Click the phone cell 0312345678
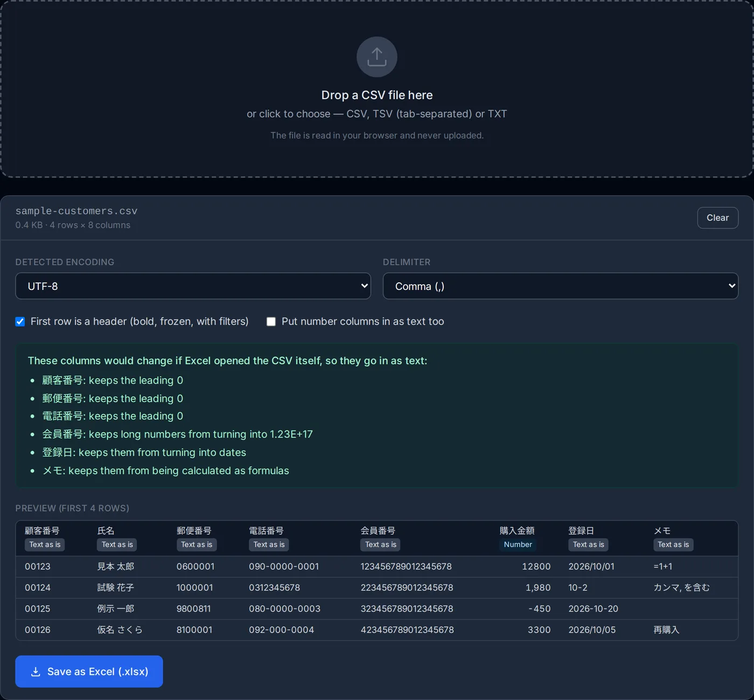This screenshot has width=754, height=700. 275,588
